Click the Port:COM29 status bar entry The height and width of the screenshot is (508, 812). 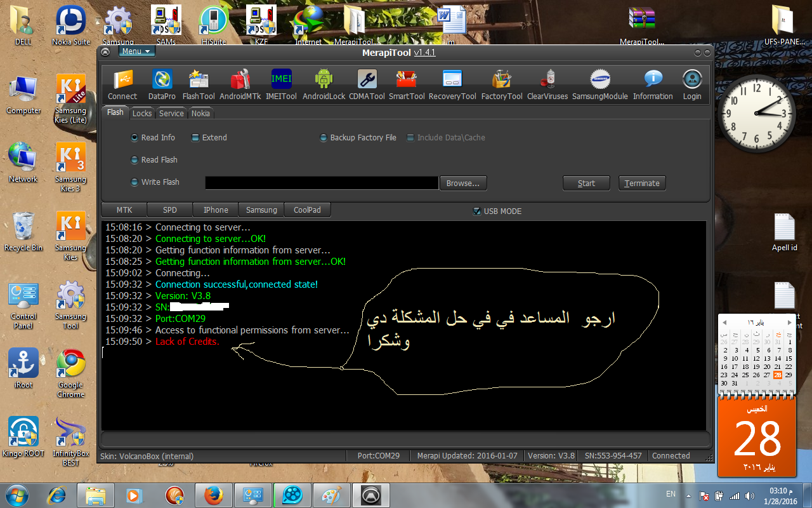point(378,456)
